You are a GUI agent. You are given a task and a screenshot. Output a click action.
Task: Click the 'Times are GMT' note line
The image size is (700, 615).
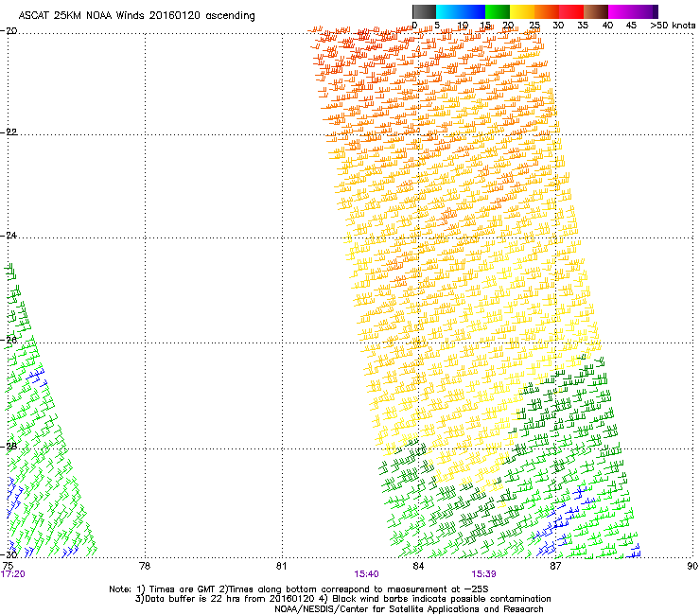tap(298, 589)
